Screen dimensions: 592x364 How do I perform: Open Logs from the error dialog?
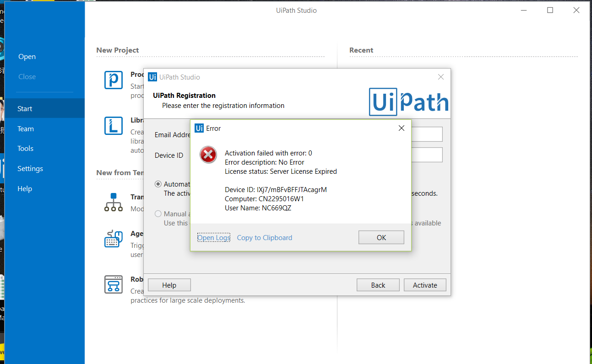click(213, 237)
